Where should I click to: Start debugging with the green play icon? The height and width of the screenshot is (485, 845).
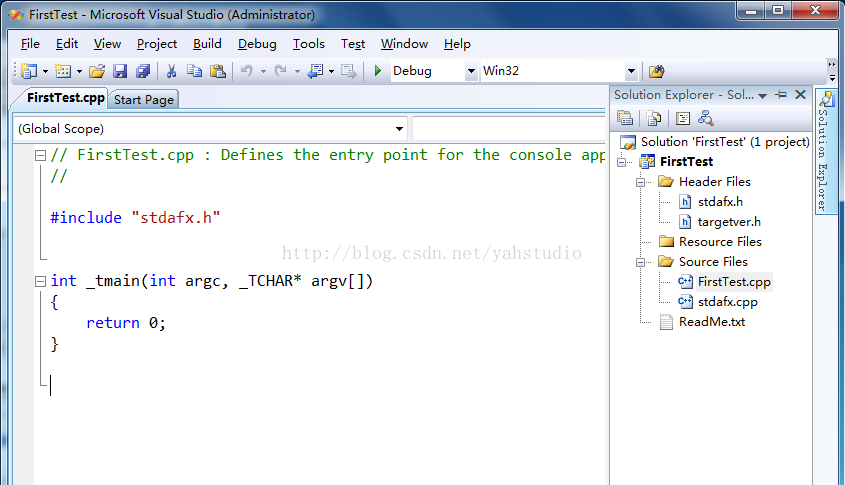coord(378,71)
